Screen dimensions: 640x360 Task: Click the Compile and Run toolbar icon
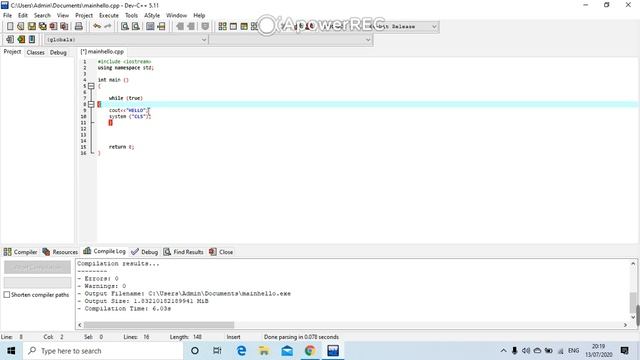[244, 26]
